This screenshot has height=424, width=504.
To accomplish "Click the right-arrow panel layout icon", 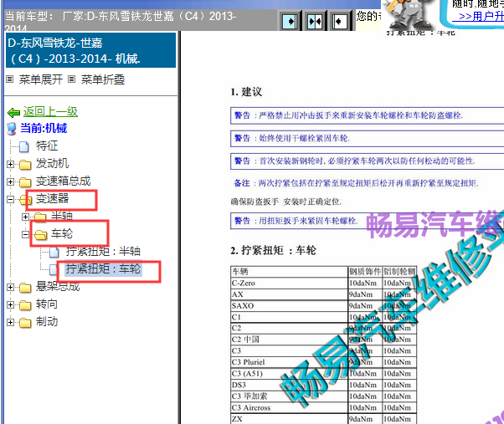I will pyautogui.click(x=290, y=22).
